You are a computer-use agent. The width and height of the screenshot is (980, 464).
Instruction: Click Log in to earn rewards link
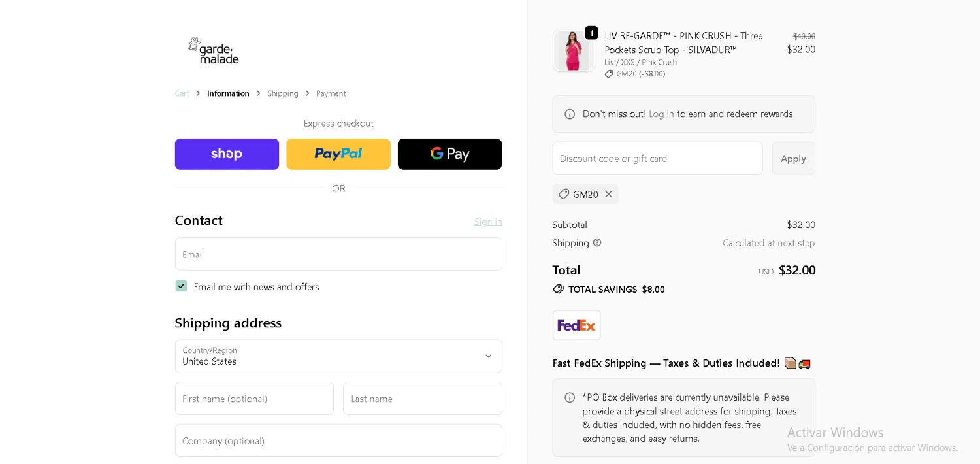pos(661,114)
